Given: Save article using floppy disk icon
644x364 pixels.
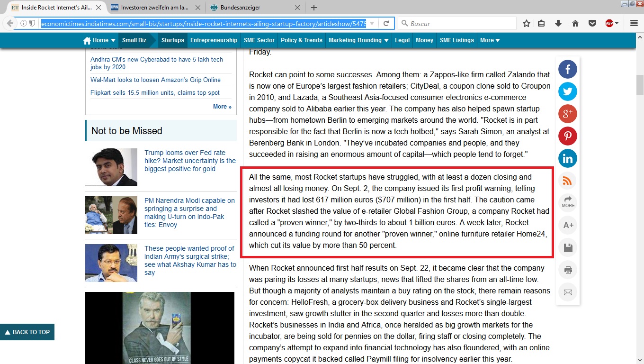Looking at the screenshot, I should coord(568,247).
